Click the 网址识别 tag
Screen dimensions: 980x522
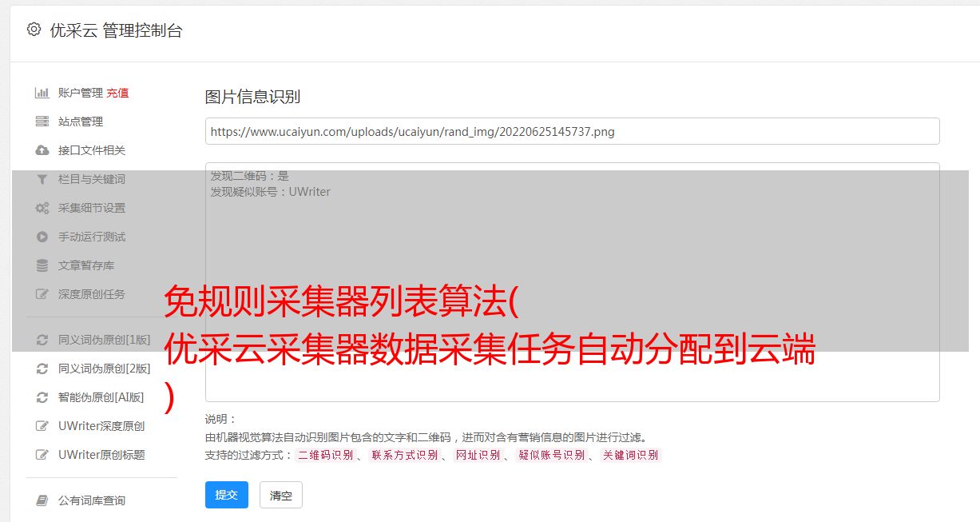point(478,455)
